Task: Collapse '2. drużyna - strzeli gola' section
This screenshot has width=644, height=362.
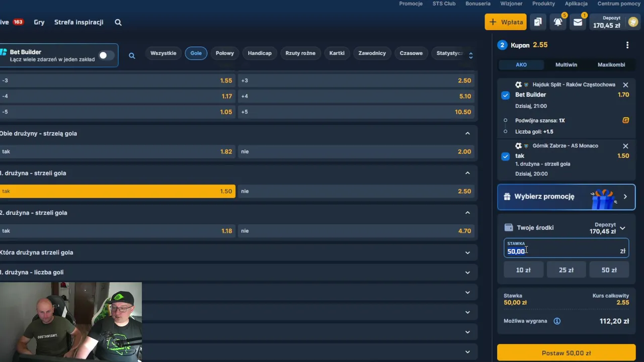Action: [x=467, y=213]
